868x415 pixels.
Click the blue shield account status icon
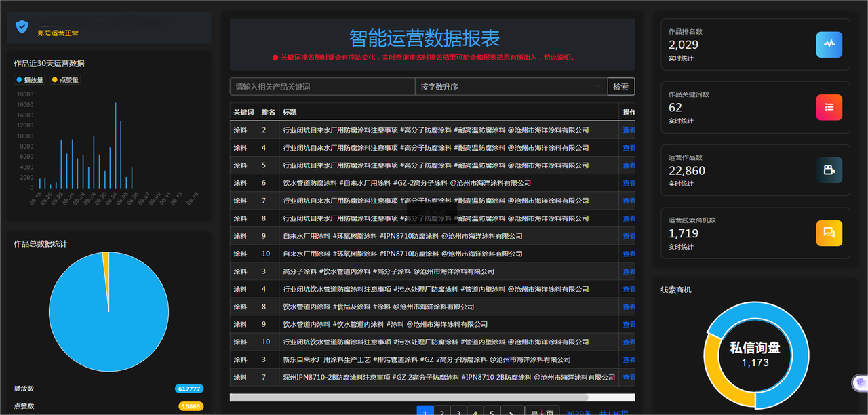tap(22, 26)
